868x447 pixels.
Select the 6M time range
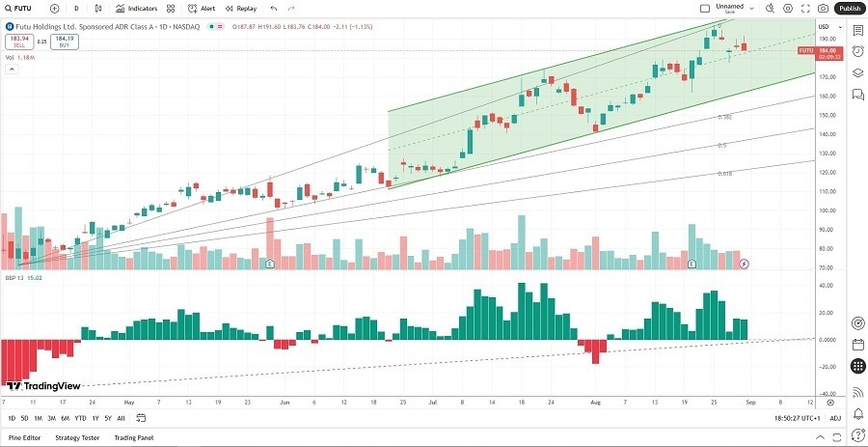pyautogui.click(x=65, y=418)
